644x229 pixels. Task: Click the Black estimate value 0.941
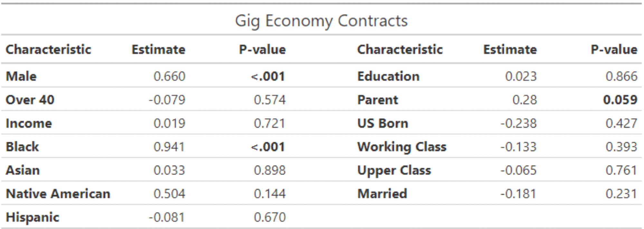[169, 147]
